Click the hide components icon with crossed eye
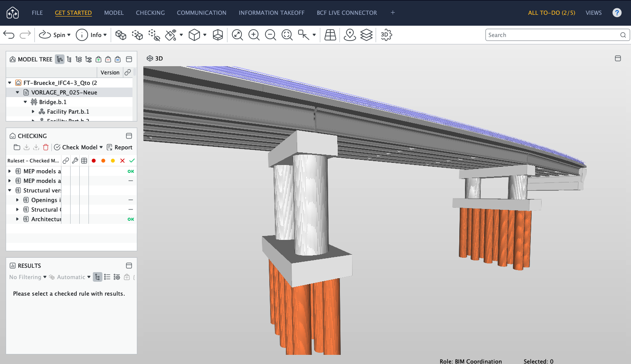Image resolution: width=631 pixels, height=364 pixels. coord(154,35)
